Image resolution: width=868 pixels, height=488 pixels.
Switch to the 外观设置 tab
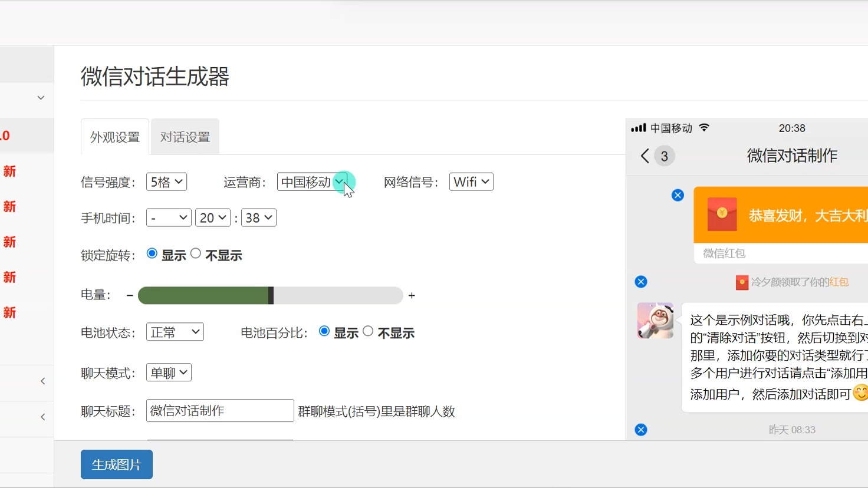point(115,137)
